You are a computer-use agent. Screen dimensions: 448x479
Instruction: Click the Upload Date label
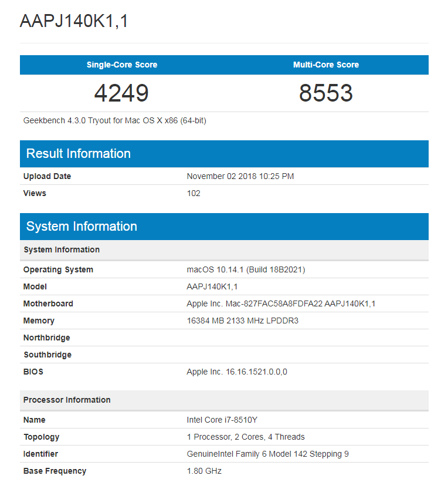tap(47, 176)
